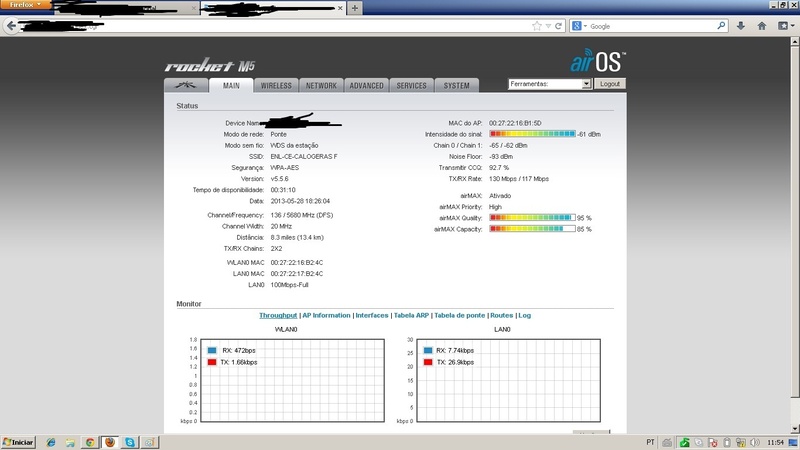
Task: Open the Interfaces monitor link
Action: (x=372, y=315)
